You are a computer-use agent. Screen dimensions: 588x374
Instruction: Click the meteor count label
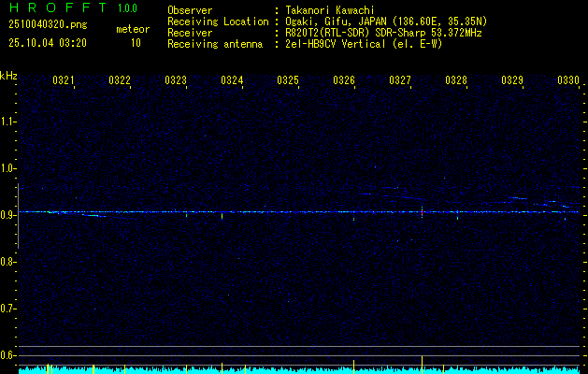[133, 29]
